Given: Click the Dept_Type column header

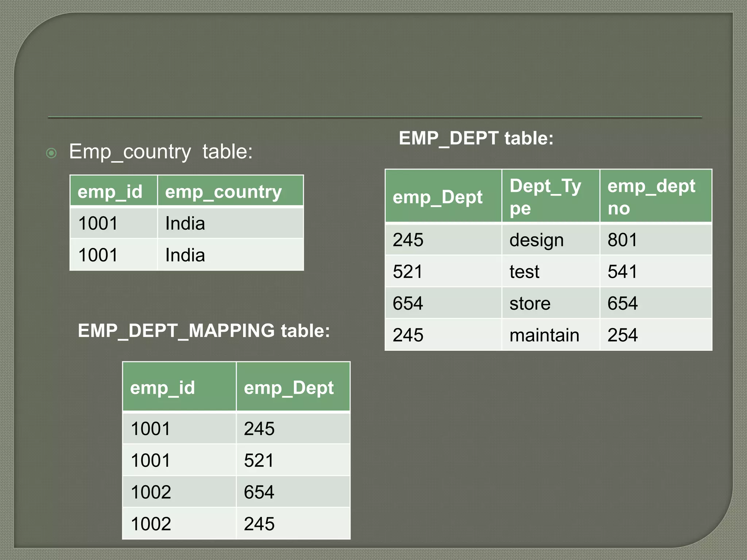Looking at the screenshot, I should coord(551,196).
